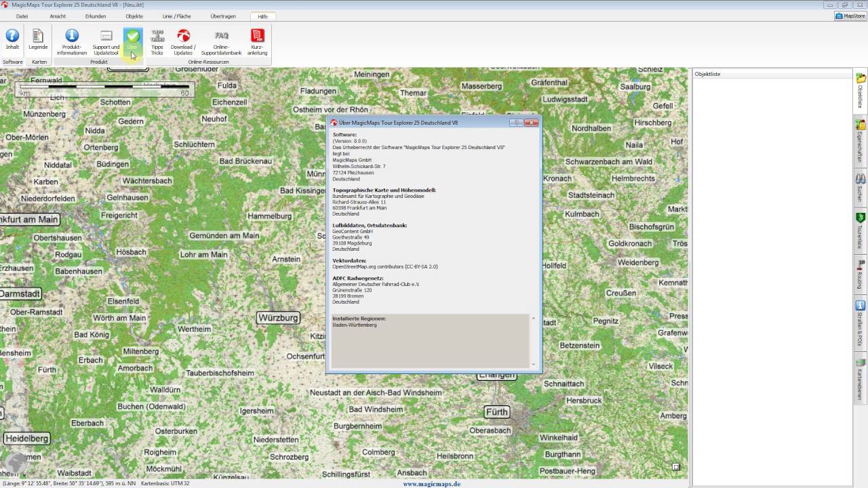Screen dimensions: 868x488
Task: Close the Über MagicMaps dialog
Action: tap(532, 123)
